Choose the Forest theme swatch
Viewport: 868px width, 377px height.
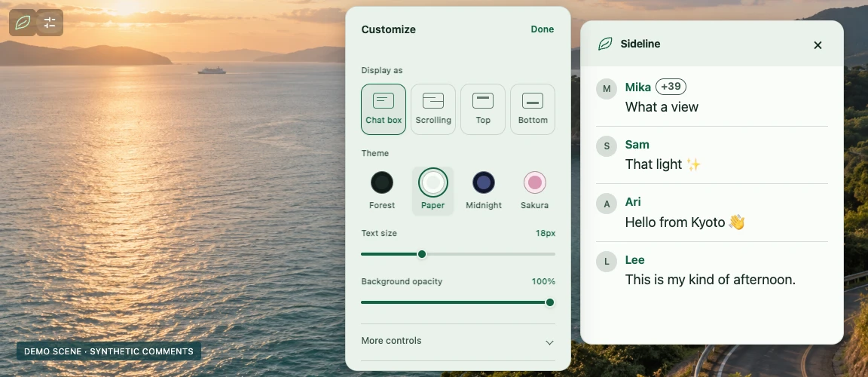pos(382,191)
